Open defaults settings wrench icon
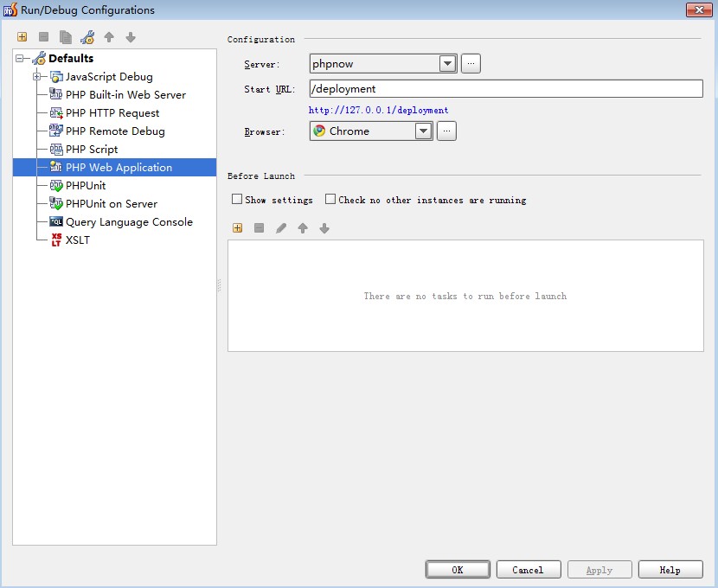This screenshot has width=718, height=588. [87, 37]
